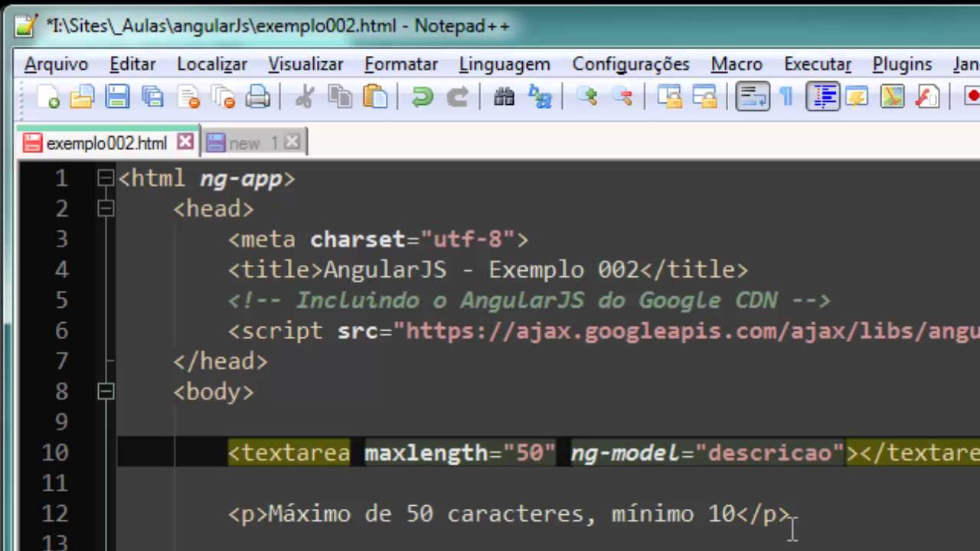The height and width of the screenshot is (551, 980).
Task: Open the Document map icon
Action: (x=892, y=97)
